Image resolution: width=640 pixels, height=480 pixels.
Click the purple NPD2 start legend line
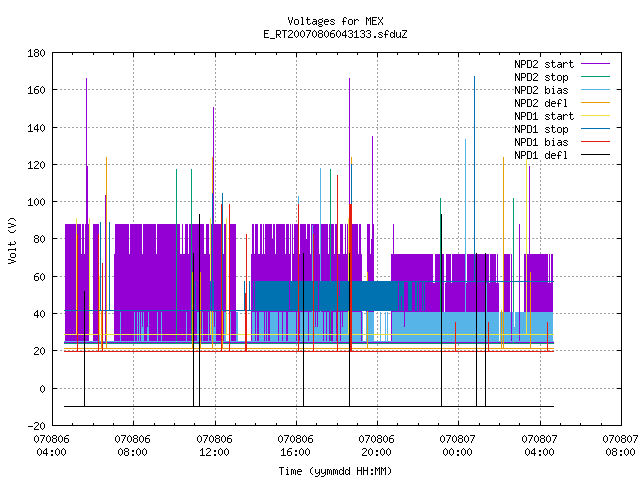click(x=595, y=64)
